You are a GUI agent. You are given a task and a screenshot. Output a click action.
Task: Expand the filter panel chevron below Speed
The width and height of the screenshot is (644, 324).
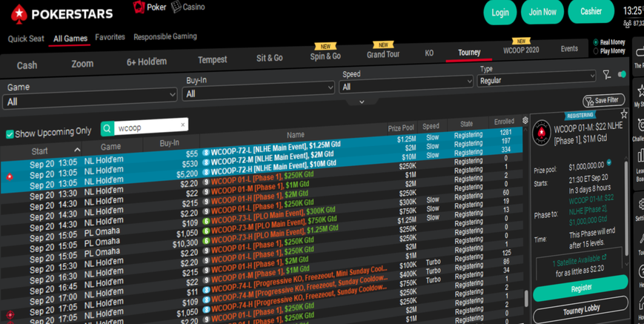click(362, 102)
